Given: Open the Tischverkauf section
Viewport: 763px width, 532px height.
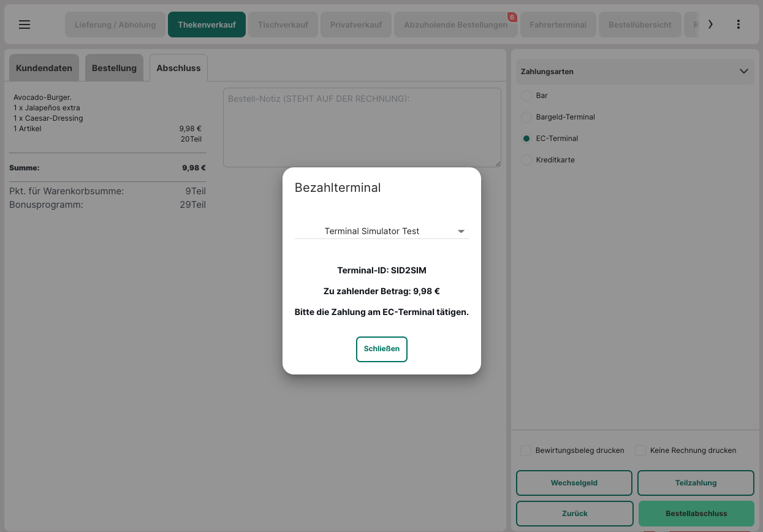Looking at the screenshot, I should tap(283, 25).
